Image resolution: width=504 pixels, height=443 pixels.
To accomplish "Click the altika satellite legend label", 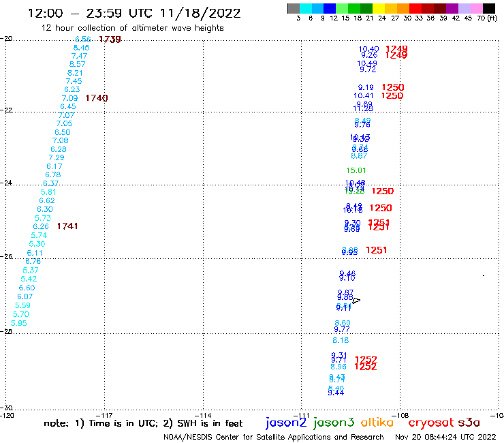I will (x=377, y=422).
